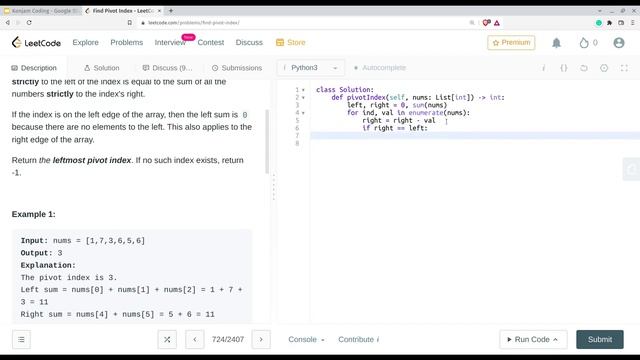Collapse code fold at line 4
The image size is (640, 360).
(303, 113)
